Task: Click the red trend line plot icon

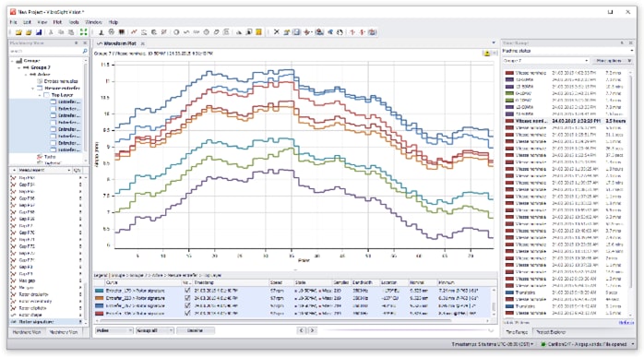Action: pyautogui.click(x=134, y=32)
